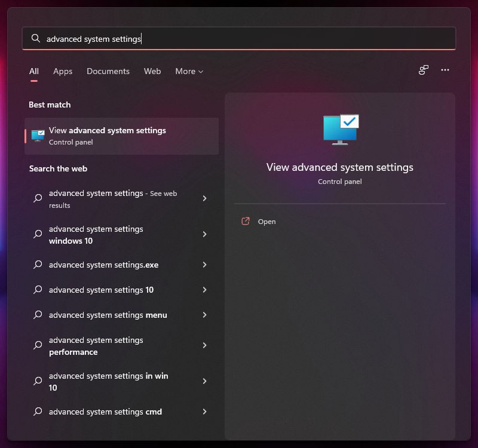This screenshot has width=478, height=448.
Task: Click the magnifier beside 'advanced system settings performance'
Action: point(37,346)
